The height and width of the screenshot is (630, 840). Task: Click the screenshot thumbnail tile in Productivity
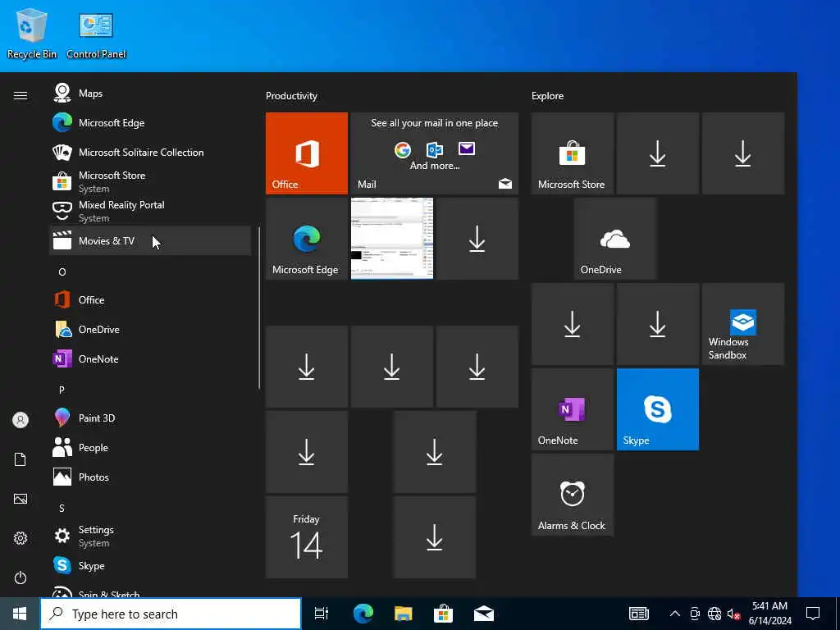tap(391, 239)
